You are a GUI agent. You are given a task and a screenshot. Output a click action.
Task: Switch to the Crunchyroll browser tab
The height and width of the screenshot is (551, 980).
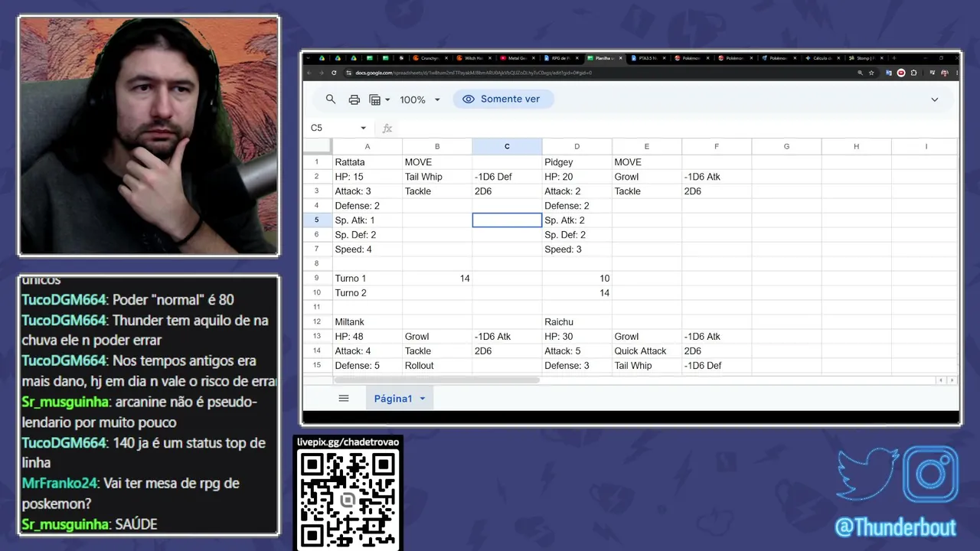(x=430, y=58)
